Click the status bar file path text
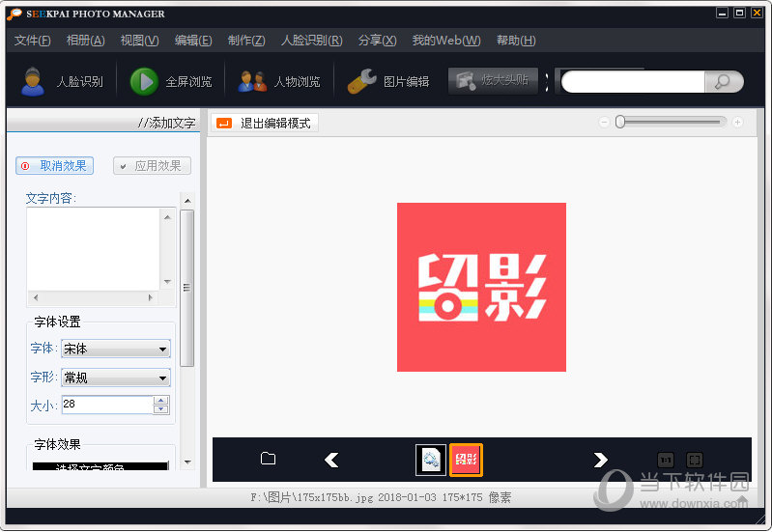This screenshot has height=532, width=772. 381,497
